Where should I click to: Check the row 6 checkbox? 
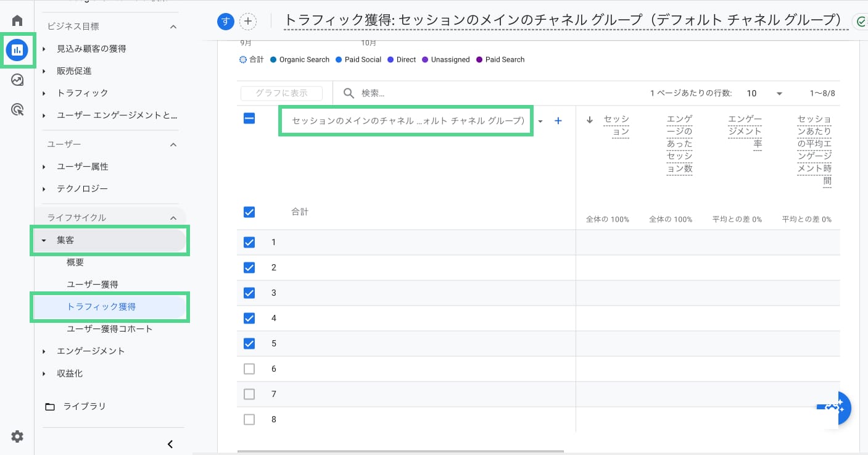click(x=249, y=369)
